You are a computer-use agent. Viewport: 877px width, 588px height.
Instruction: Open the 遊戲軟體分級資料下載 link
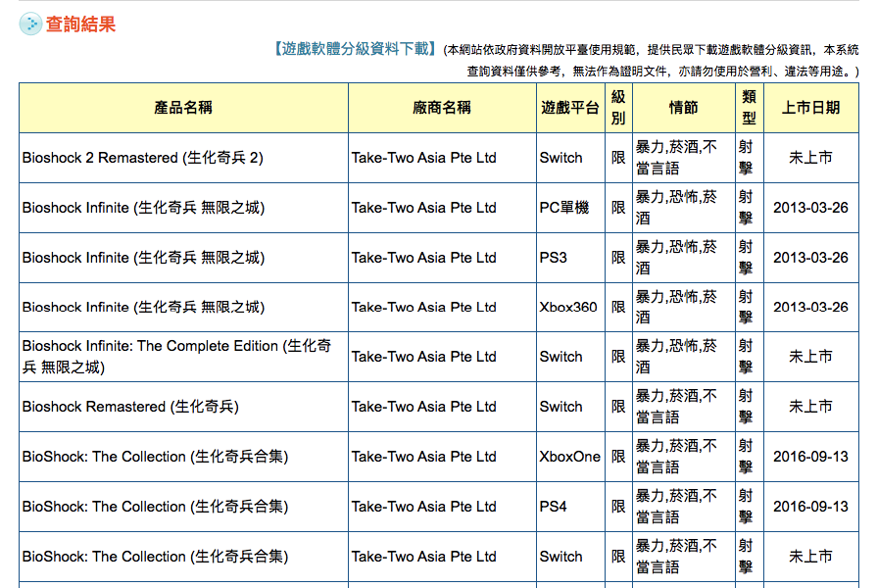(354, 49)
